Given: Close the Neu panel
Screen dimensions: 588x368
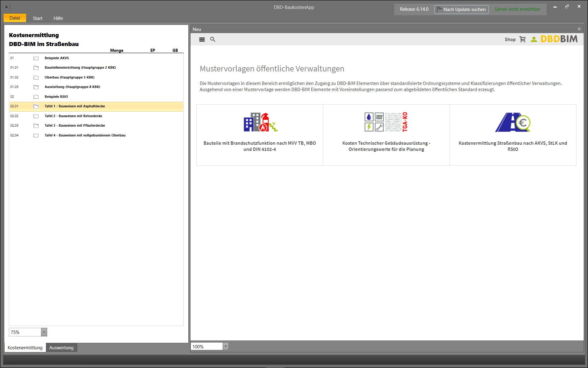Looking at the screenshot, I should (579, 29).
